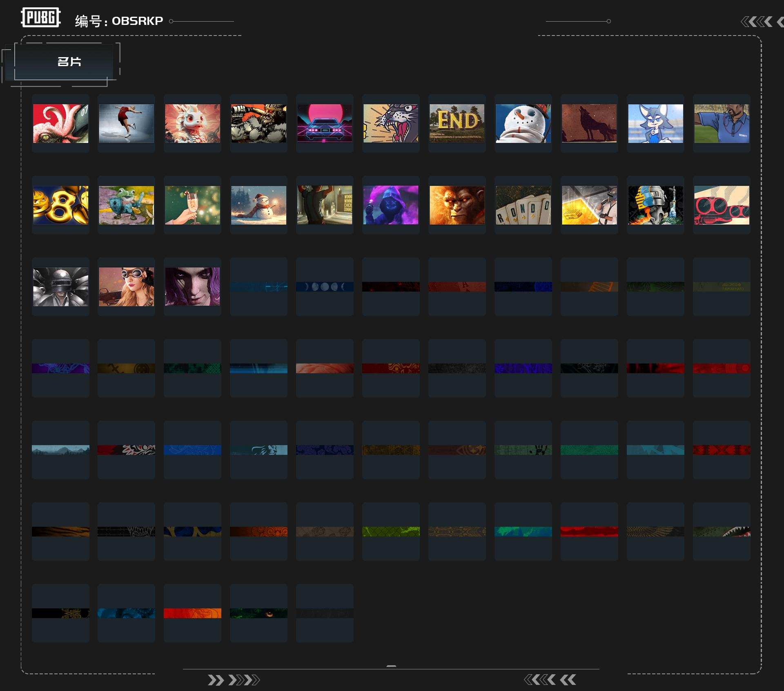Select the brown feathered wings banner
This screenshot has width=784, height=691.
coord(655,531)
